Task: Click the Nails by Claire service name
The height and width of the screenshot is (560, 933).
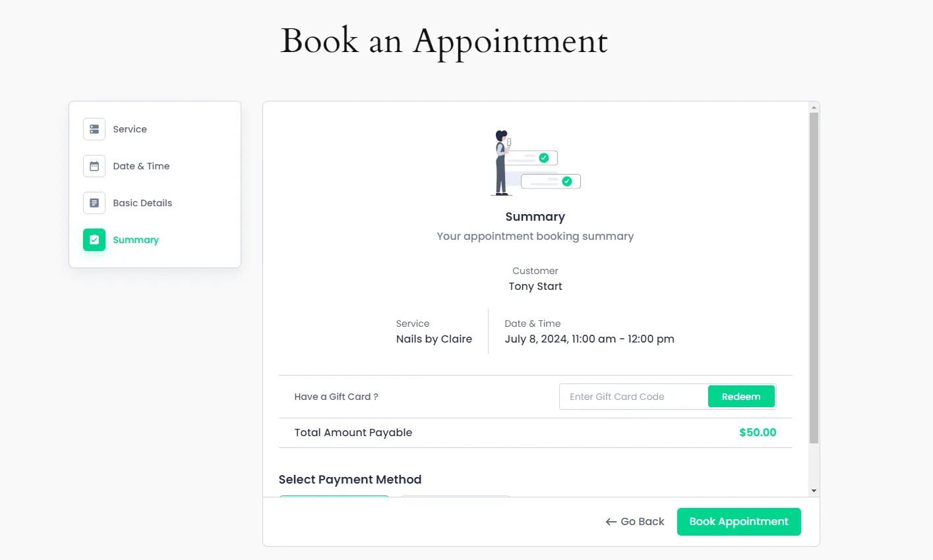Action: pyautogui.click(x=434, y=339)
